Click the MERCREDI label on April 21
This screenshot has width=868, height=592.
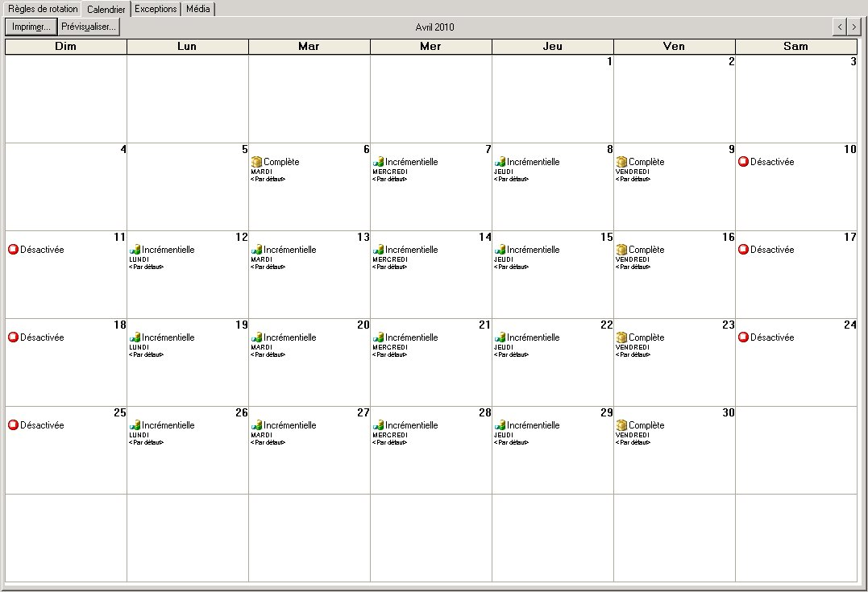pyautogui.click(x=390, y=347)
